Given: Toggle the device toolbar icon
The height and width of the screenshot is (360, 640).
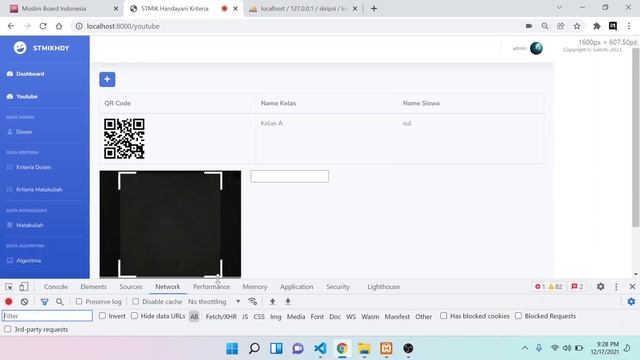Looking at the screenshot, I should point(24,287).
